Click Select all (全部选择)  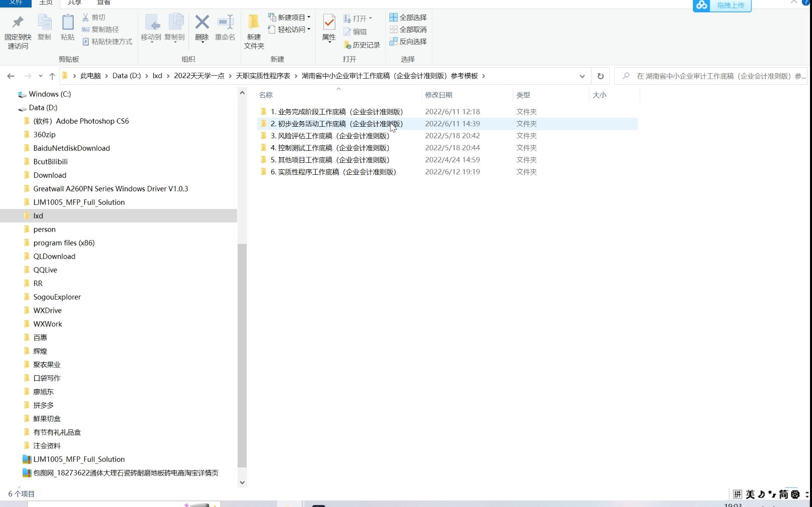click(x=409, y=18)
